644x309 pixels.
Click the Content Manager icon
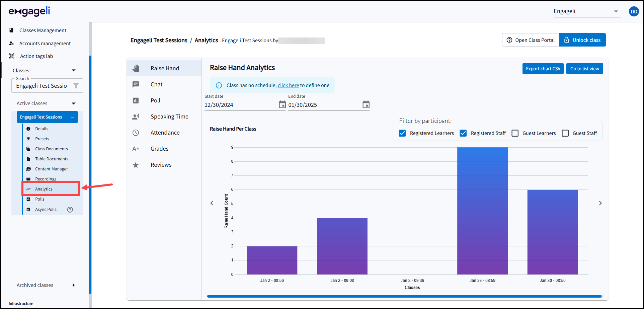[28, 169]
